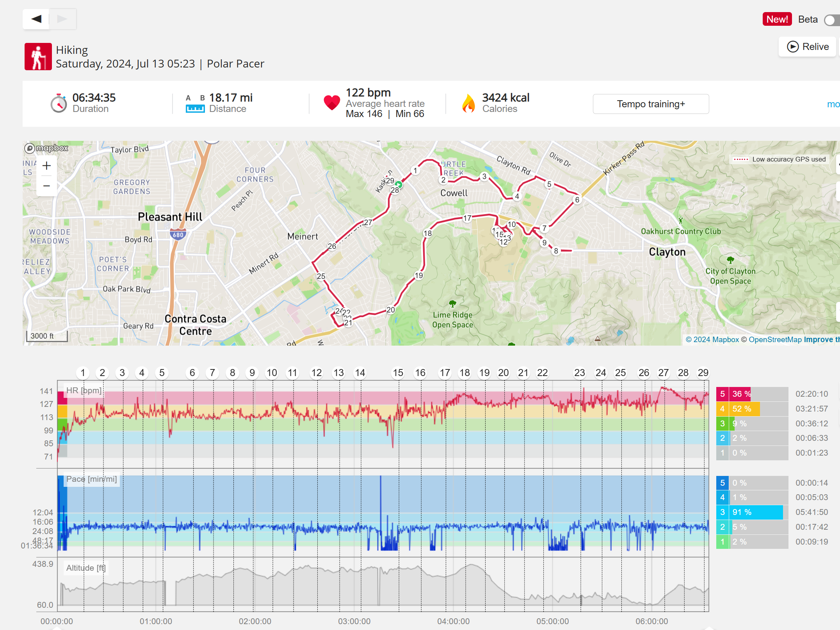Click the heart rate heart icon

(x=332, y=103)
